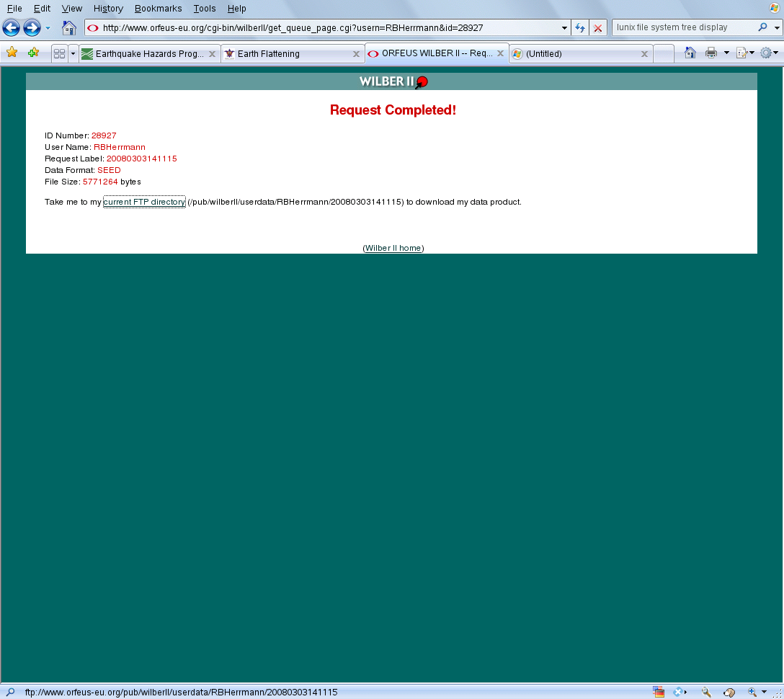The width and height of the screenshot is (784, 699).
Task: Open the History menu
Action: (x=108, y=9)
